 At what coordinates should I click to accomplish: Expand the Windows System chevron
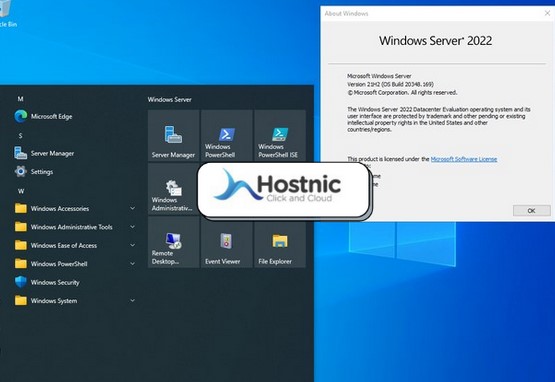(132, 301)
